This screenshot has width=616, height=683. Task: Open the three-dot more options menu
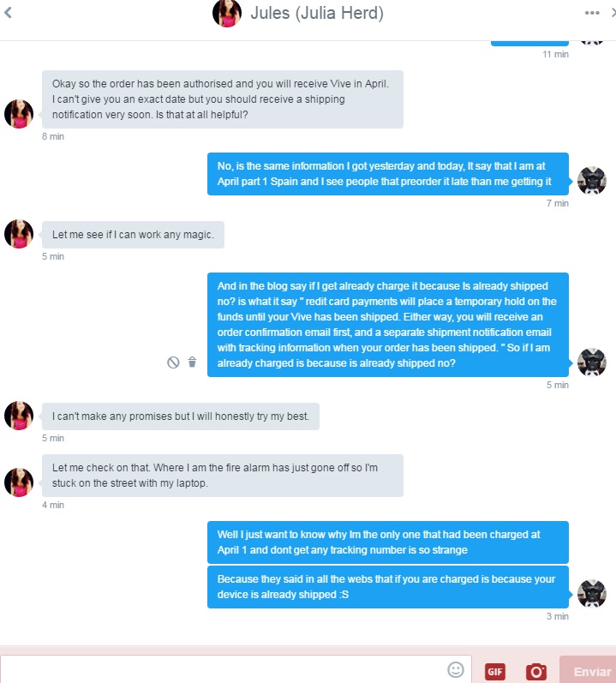click(x=592, y=13)
